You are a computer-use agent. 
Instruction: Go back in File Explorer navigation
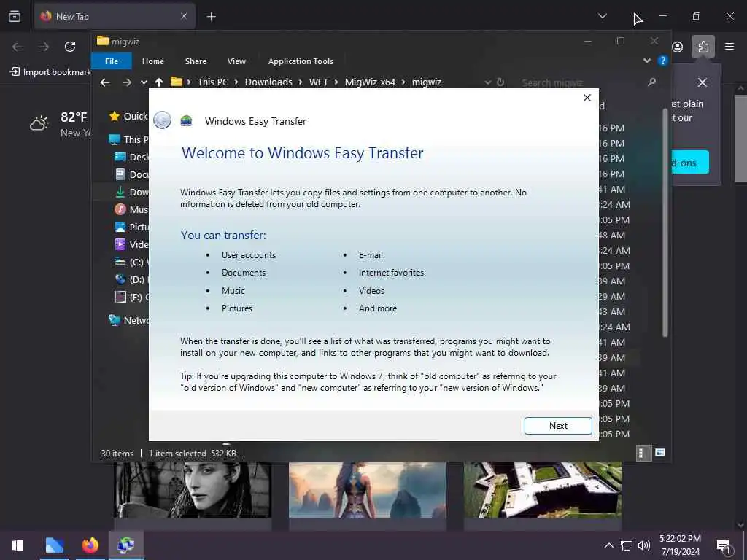(105, 82)
